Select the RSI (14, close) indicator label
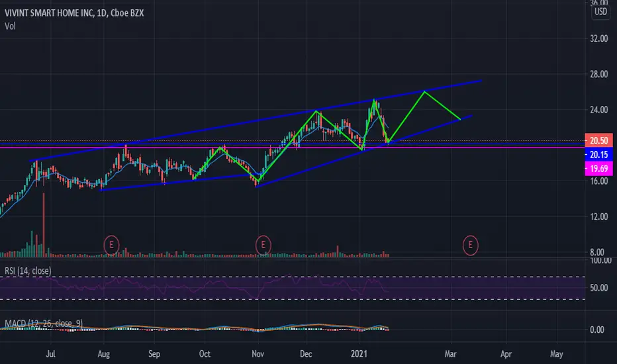Viewport: 617px width, 364px height. pos(28,271)
